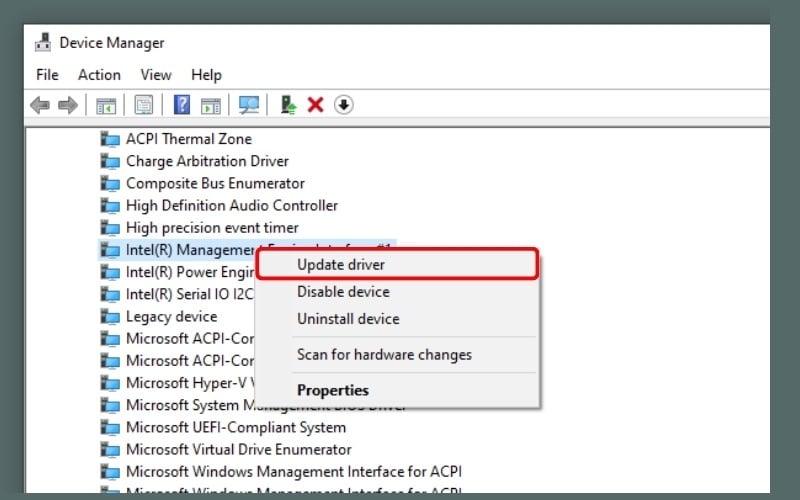Click the Forward arrow toolbar icon
The height and width of the screenshot is (500, 800).
coord(68,106)
